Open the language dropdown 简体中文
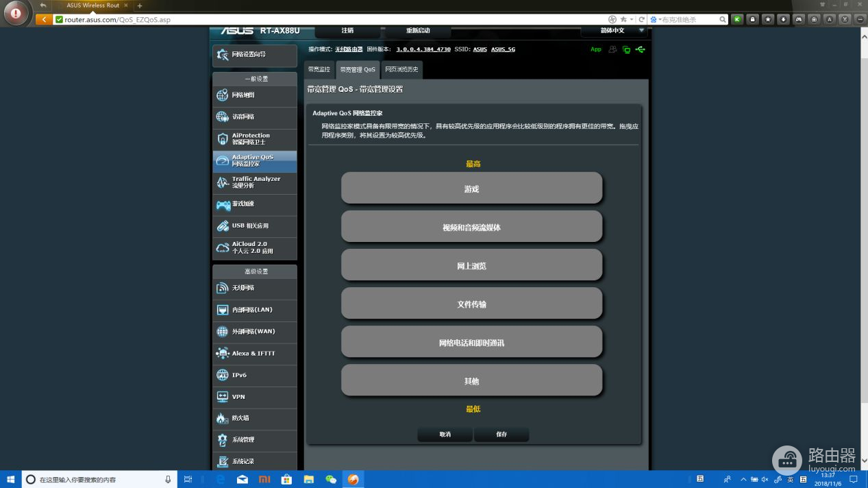This screenshot has height=488, width=868. [613, 31]
